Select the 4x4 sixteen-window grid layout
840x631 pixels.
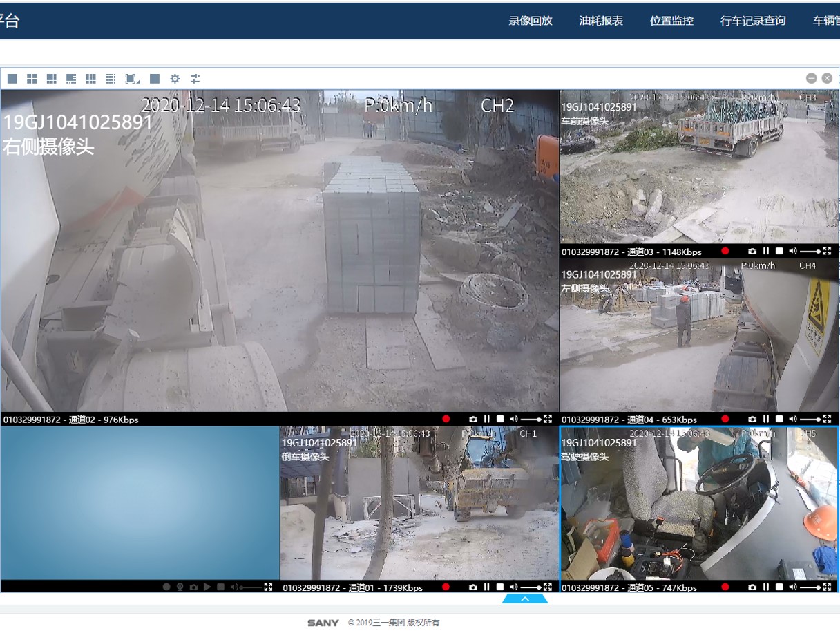[111, 79]
